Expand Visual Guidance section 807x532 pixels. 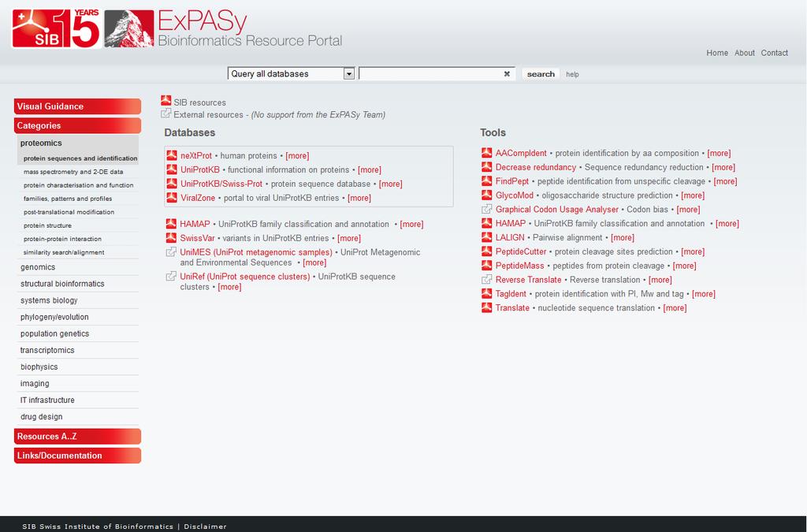pyautogui.click(x=77, y=106)
